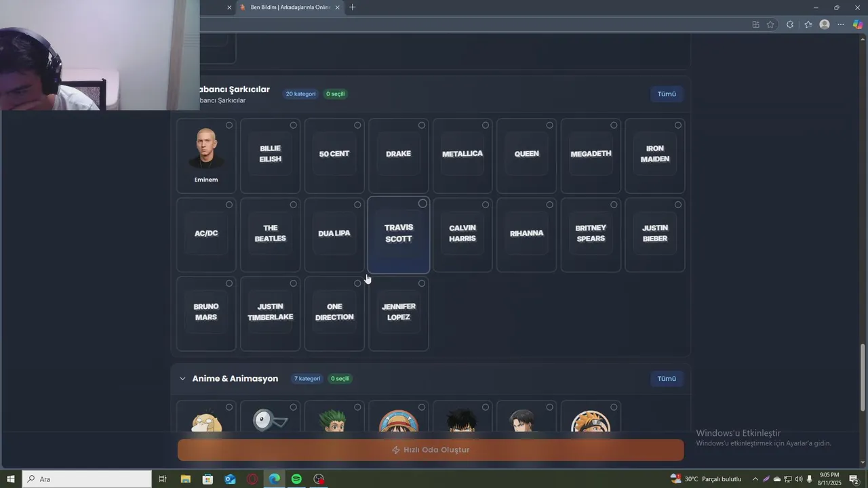868x488 pixels.
Task: Select The Beatles category card
Action: [x=270, y=235]
